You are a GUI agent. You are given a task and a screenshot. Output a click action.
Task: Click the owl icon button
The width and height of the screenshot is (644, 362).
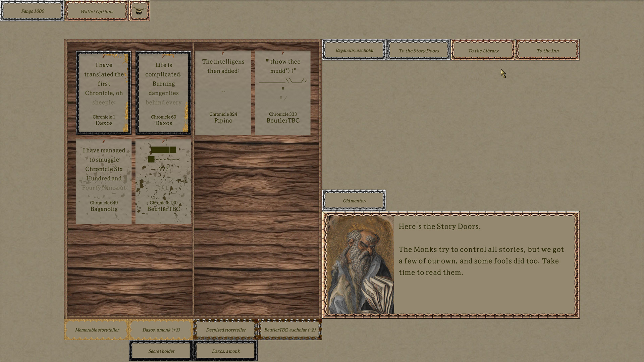tap(139, 11)
